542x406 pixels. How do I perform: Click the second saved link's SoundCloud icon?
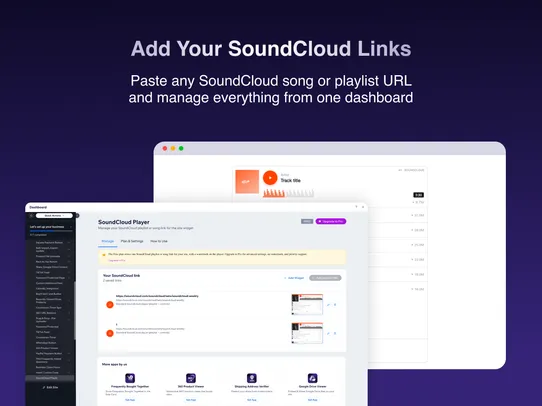point(110,333)
